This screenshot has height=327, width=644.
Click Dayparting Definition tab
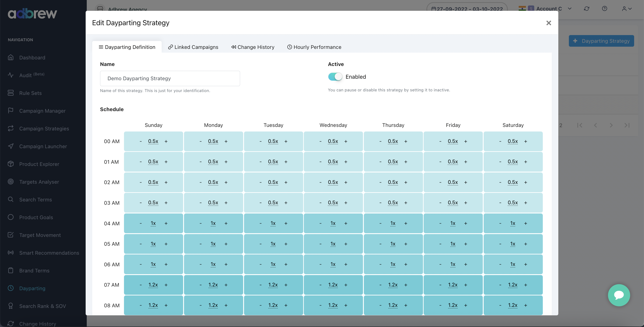click(127, 47)
